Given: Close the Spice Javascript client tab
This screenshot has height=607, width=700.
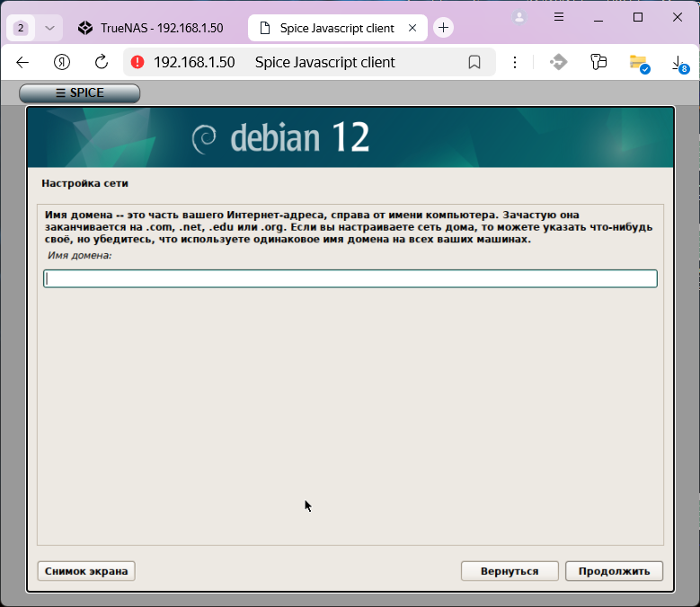Looking at the screenshot, I should click(x=412, y=28).
